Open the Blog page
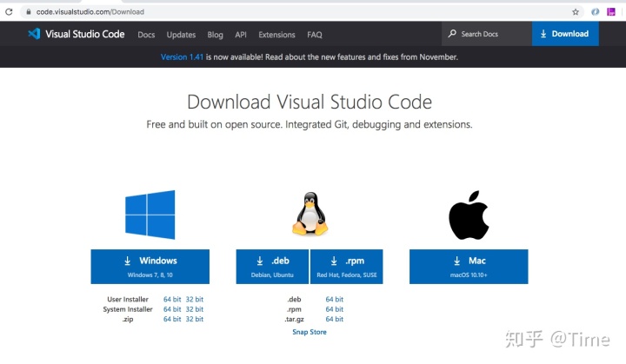The width and height of the screenshot is (626, 364). point(216,35)
